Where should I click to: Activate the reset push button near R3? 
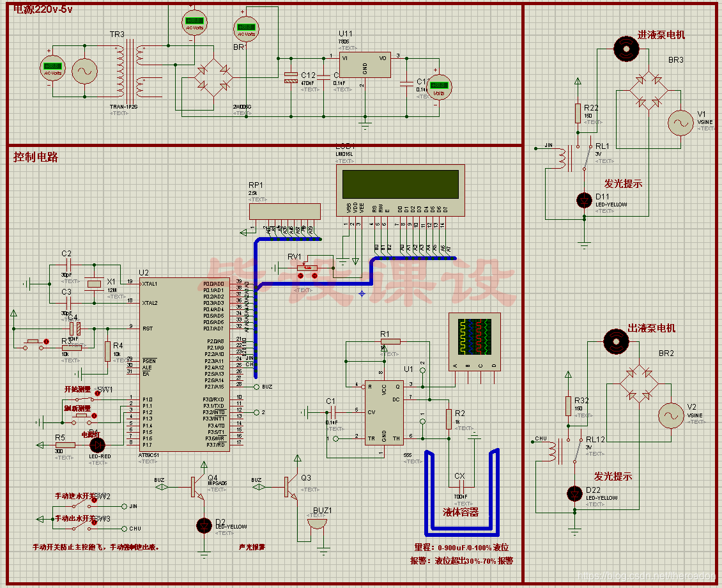pyautogui.click(x=33, y=343)
